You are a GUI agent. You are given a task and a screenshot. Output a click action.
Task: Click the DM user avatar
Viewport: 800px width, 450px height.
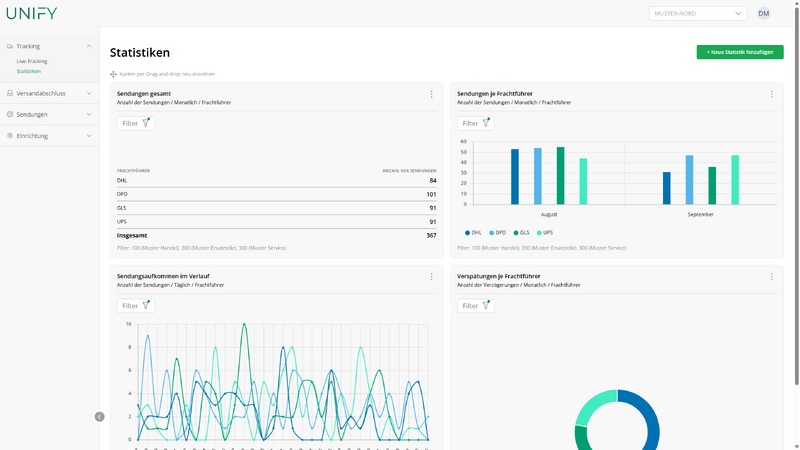point(763,13)
